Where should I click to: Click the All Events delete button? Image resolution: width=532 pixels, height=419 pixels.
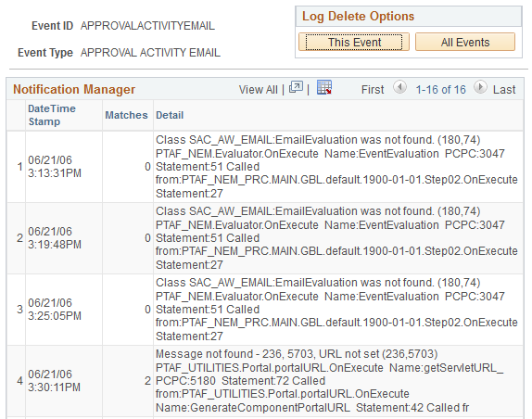point(465,42)
